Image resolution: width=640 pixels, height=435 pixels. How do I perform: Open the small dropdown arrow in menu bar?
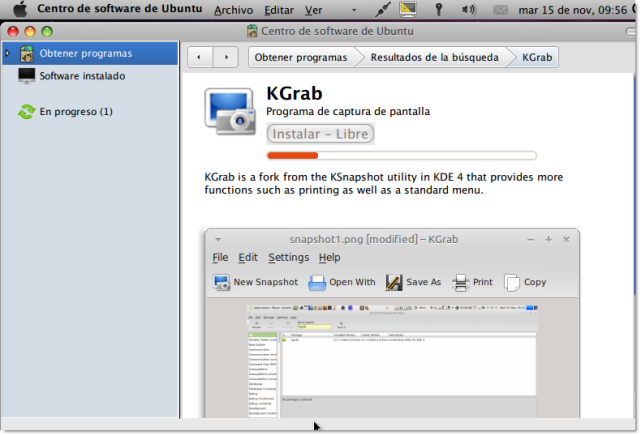(x=354, y=10)
